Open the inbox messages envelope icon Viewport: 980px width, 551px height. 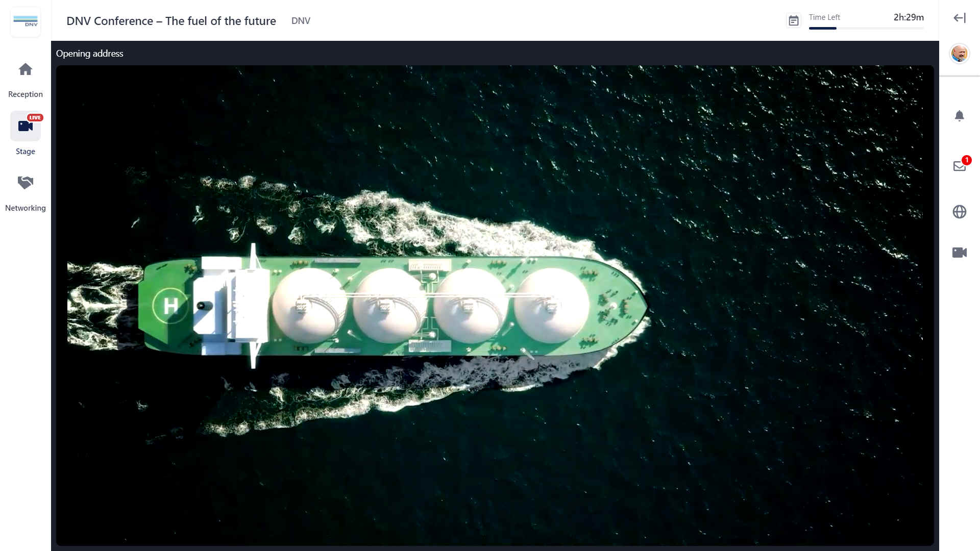tap(960, 166)
